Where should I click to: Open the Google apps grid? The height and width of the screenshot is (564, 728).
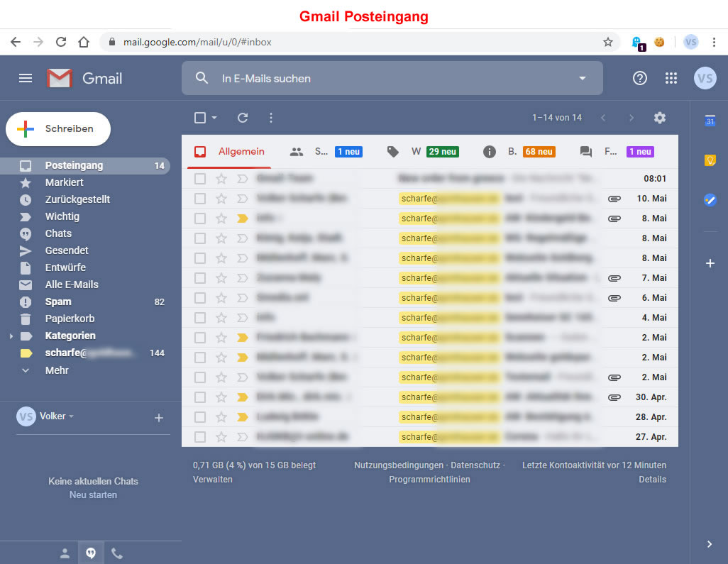pyautogui.click(x=671, y=78)
